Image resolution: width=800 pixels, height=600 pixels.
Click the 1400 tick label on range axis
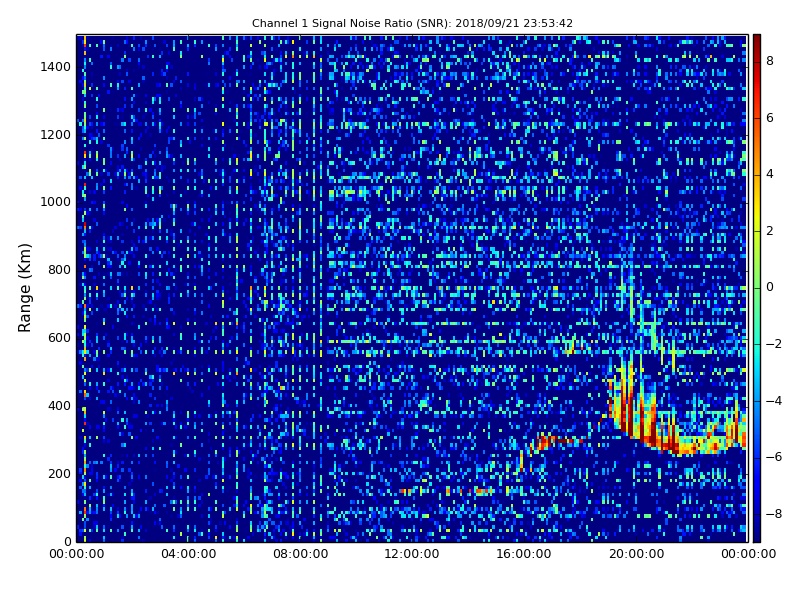pyautogui.click(x=55, y=67)
